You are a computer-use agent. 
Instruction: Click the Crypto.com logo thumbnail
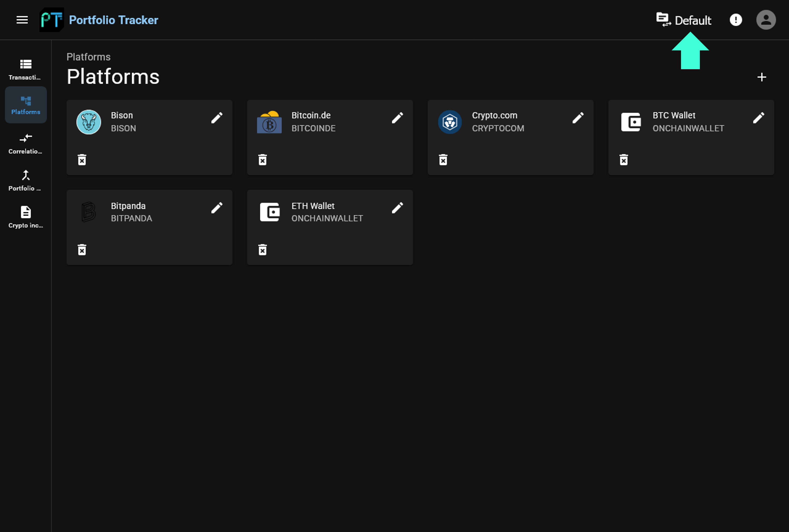[450, 122]
